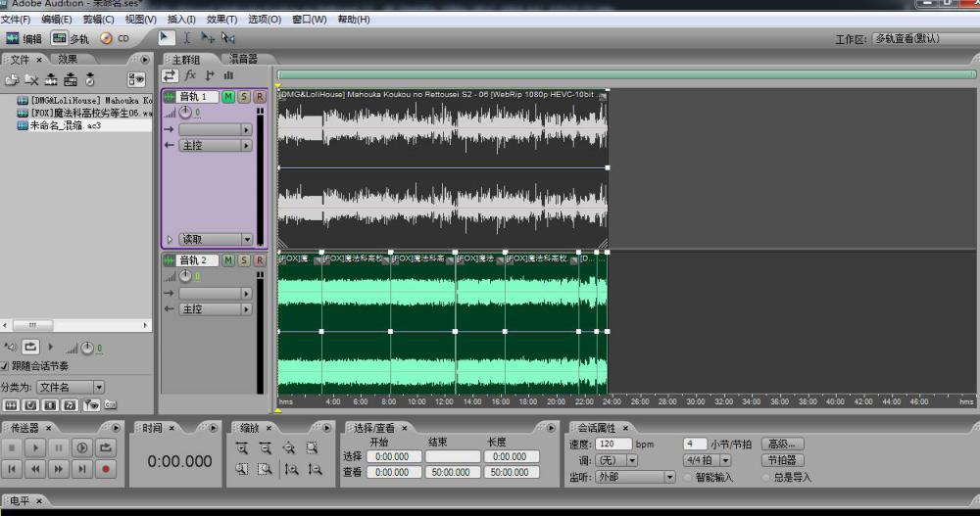This screenshot has width=980, height=516.
Task: Open the 帮助(H) menu
Action: coord(354,20)
